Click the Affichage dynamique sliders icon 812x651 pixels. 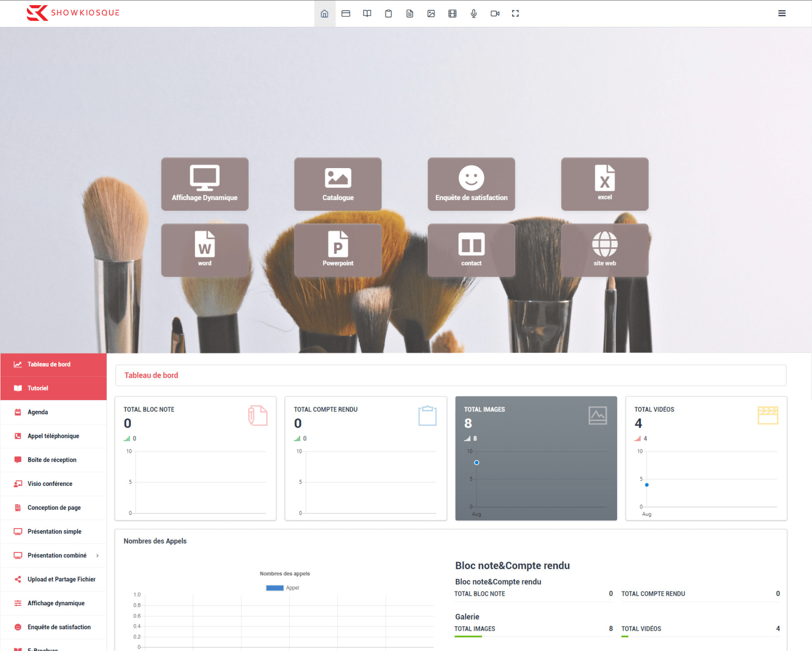point(18,603)
